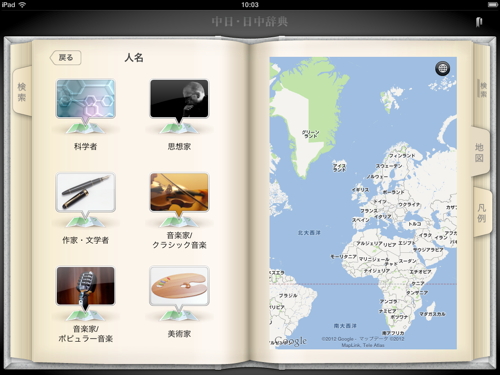The image size is (500, 375).
Task: Click the 作家・文学者 label
Action: point(86,240)
